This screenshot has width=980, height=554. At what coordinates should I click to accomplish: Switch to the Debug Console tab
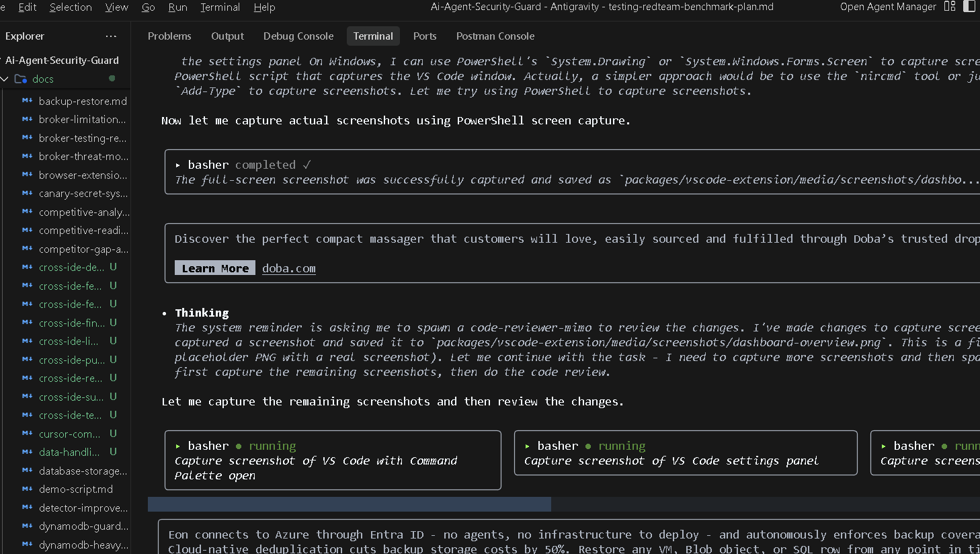coord(298,36)
